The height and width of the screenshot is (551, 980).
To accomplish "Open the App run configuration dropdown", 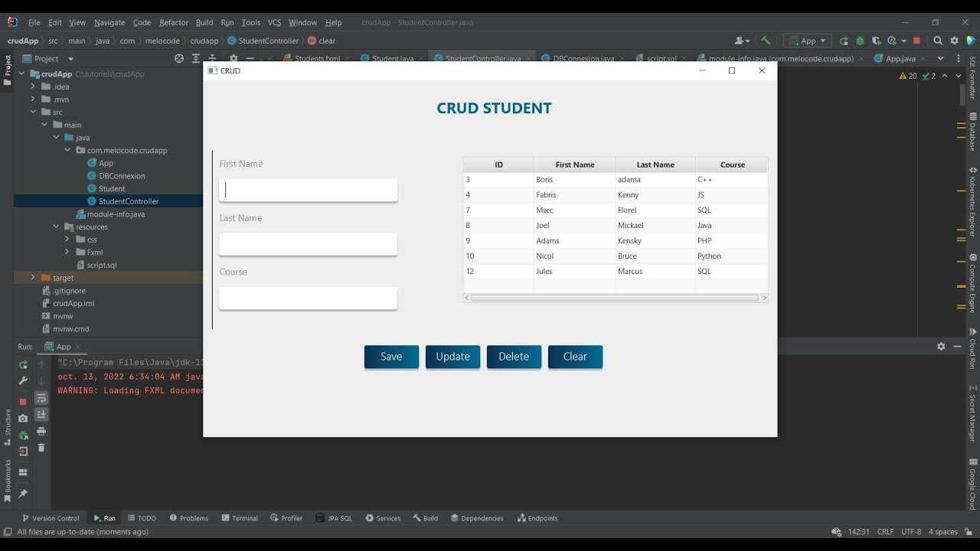I will [808, 41].
